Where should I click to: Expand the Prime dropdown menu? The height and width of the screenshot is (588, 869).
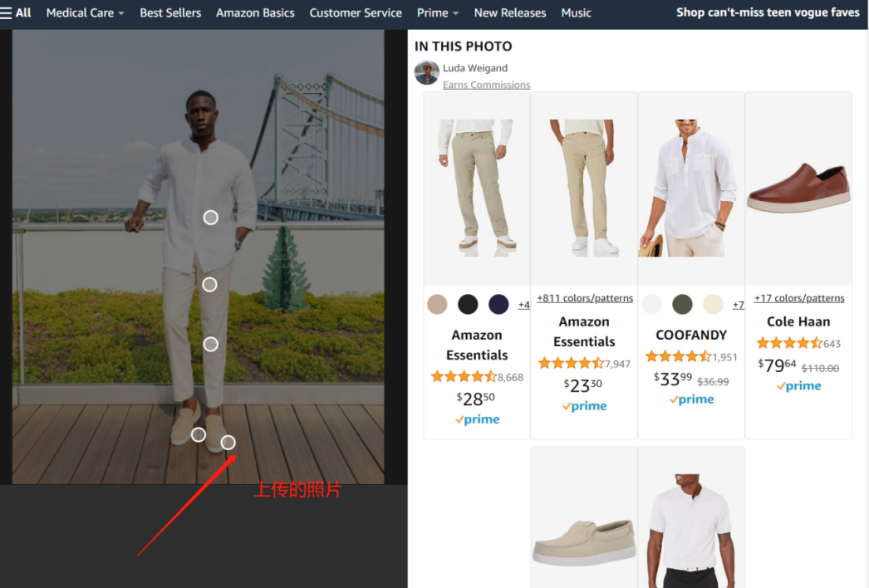(438, 12)
